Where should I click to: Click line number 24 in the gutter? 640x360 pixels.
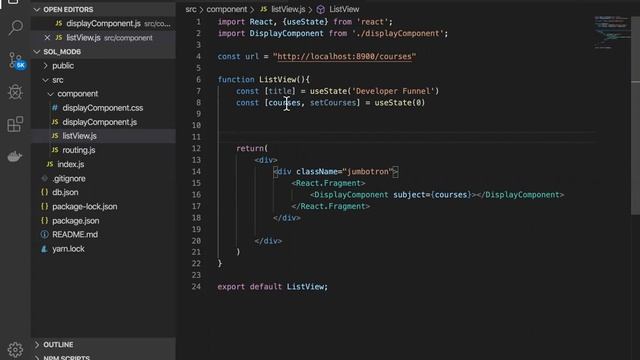tap(196, 287)
